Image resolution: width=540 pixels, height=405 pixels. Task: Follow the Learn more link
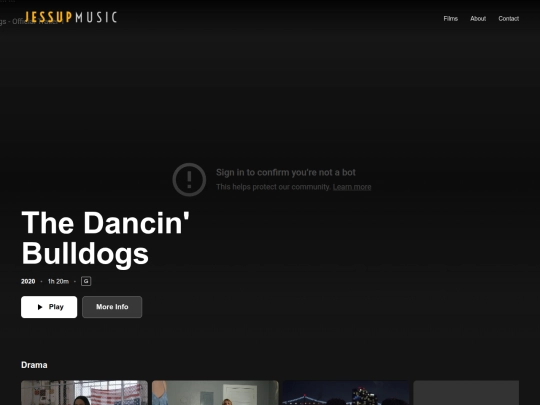coord(352,187)
